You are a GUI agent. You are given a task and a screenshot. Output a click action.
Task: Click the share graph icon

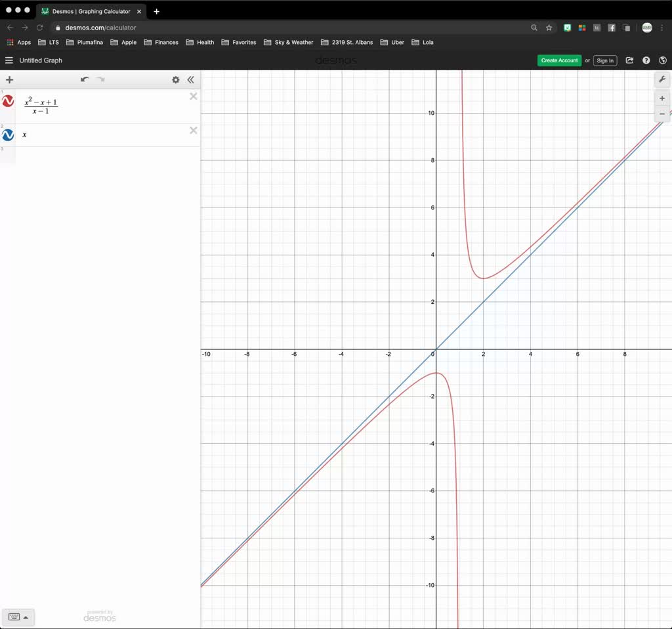pyautogui.click(x=629, y=60)
